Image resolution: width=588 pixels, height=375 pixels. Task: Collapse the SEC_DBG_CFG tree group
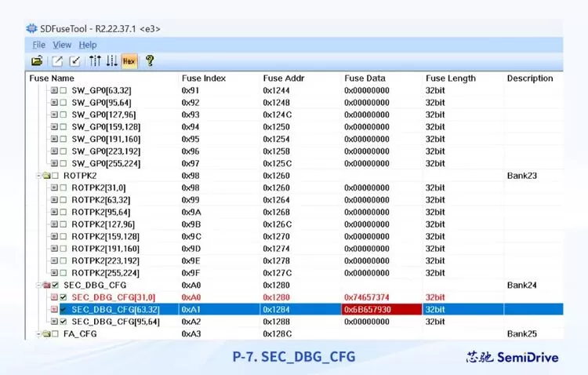(x=38, y=286)
